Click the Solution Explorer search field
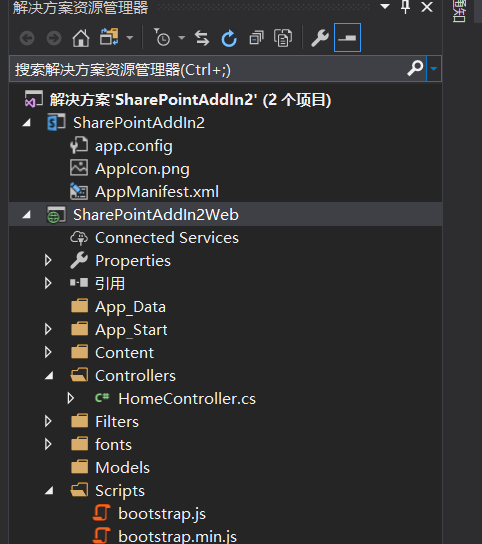Screen dimensions: 482x544 point(208,69)
